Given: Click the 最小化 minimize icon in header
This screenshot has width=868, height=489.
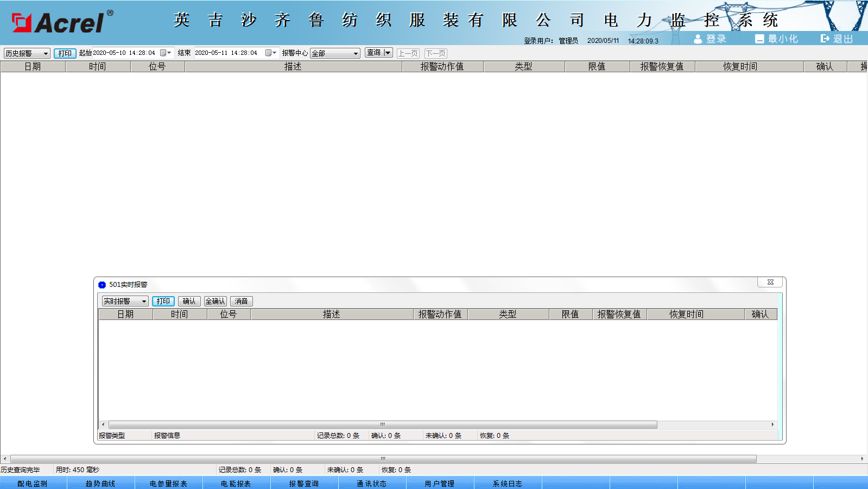Looking at the screenshot, I should coord(759,39).
